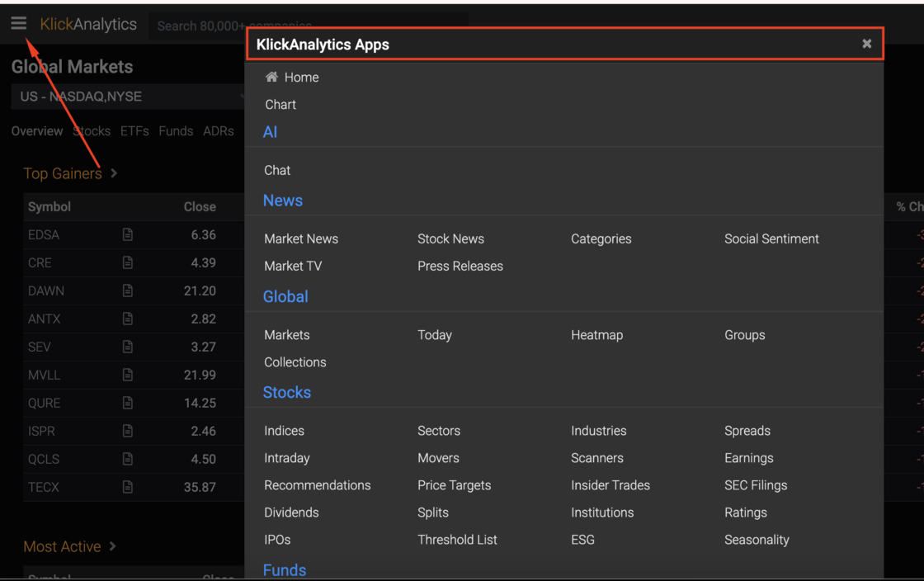Open Recommendations link
924x581 pixels.
coord(318,485)
